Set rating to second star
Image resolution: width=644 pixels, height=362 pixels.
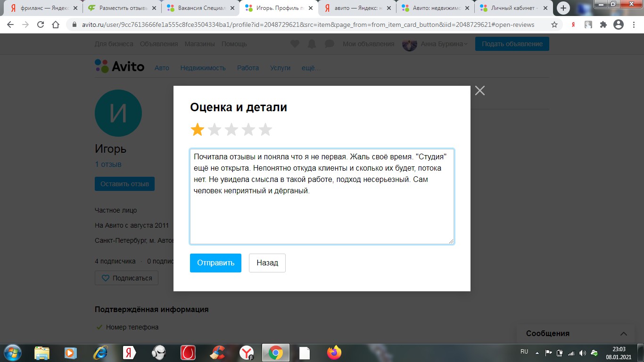pyautogui.click(x=215, y=129)
